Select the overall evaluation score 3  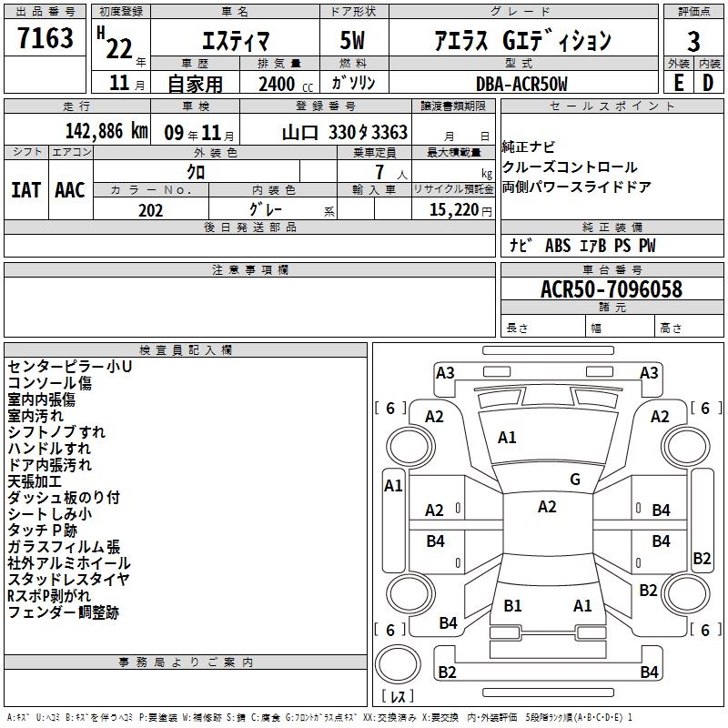point(693,41)
